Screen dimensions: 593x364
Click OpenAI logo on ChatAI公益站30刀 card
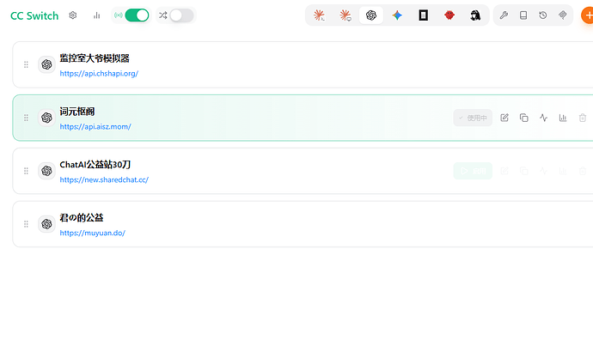[x=46, y=171]
